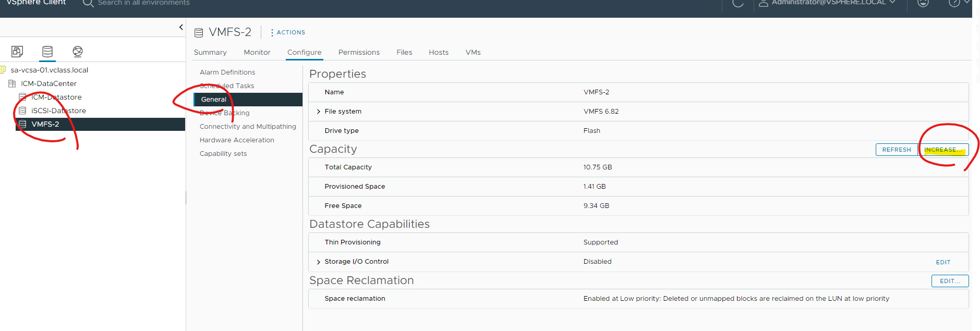The width and height of the screenshot is (980, 331).
Task: Click the Space reclamation row label
Action: tap(355, 299)
